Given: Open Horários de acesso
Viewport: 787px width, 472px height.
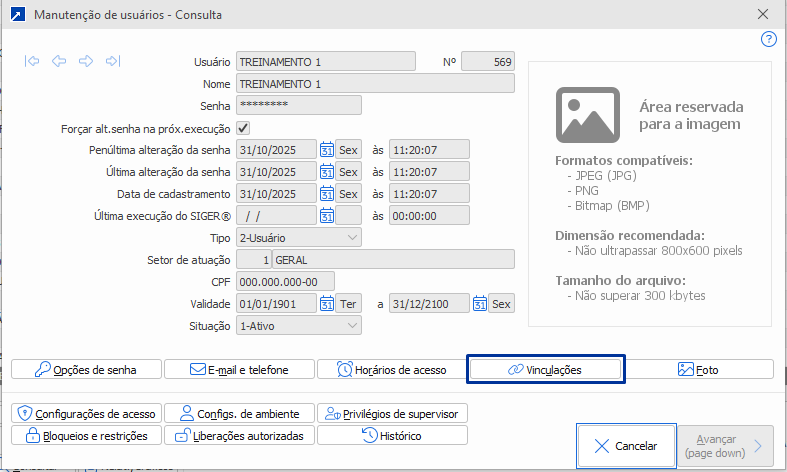Looking at the screenshot, I should pos(392,369).
